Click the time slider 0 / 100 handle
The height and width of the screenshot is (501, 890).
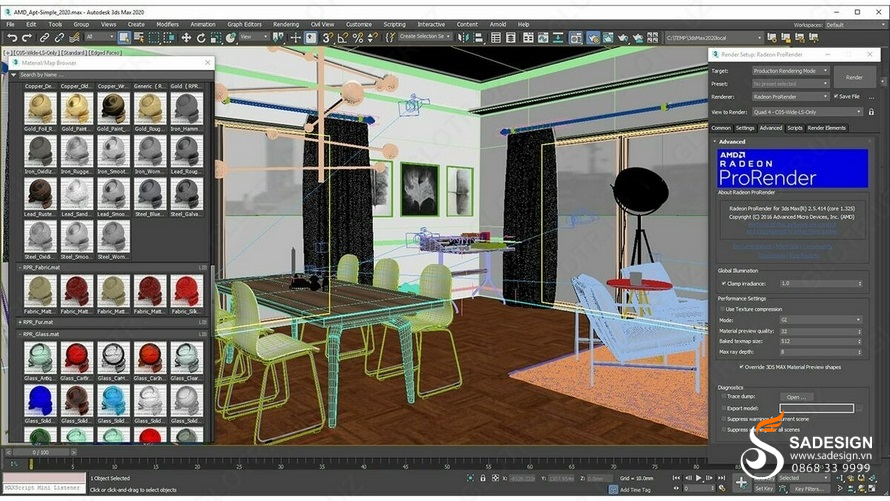point(41,452)
